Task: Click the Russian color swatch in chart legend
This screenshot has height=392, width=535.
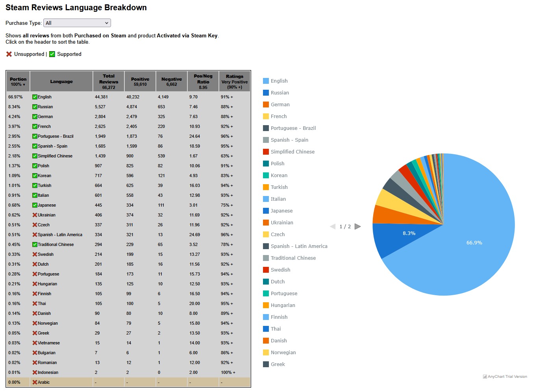Action: pos(266,92)
